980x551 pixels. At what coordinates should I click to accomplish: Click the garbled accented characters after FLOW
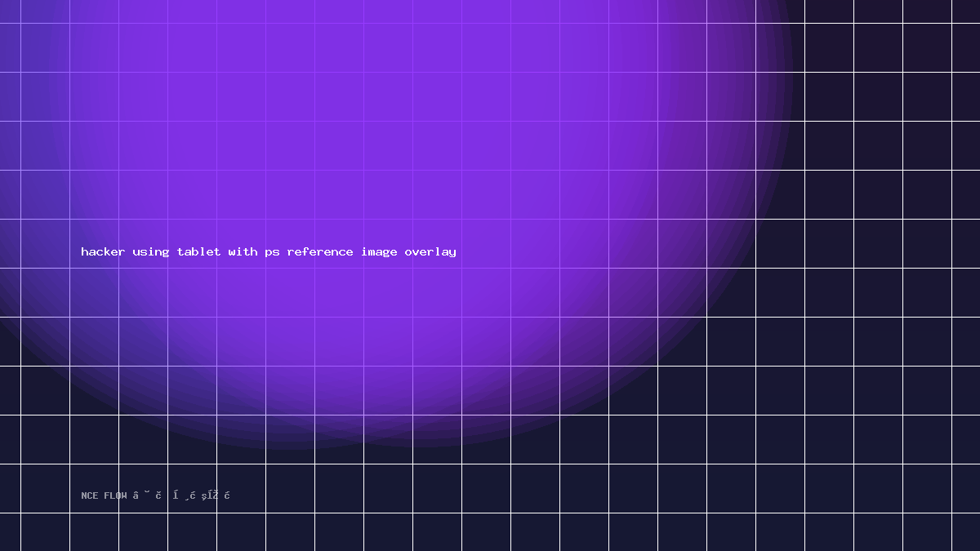(x=181, y=495)
